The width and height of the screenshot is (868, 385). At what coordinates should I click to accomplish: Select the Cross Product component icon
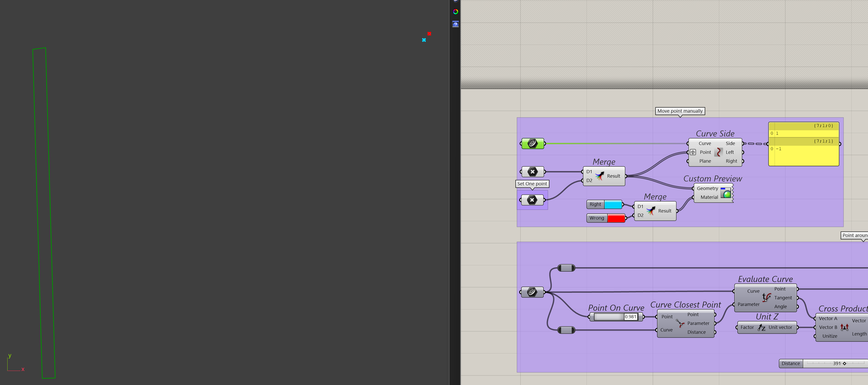click(844, 327)
